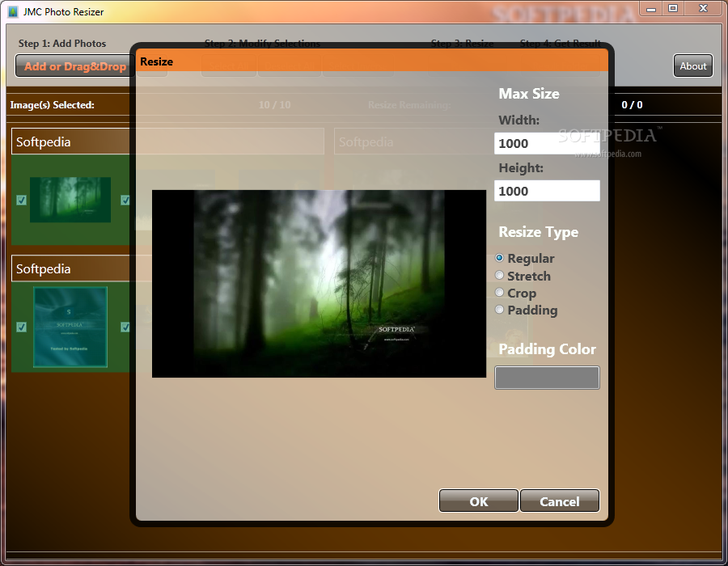
Task: Click the JMC Photo Resizer title icon
Action: point(13,11)
